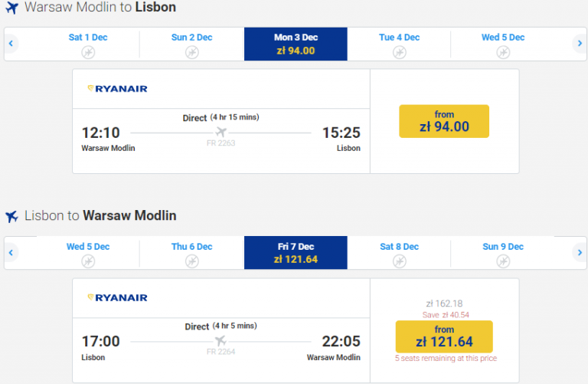
Task: Click the Ryanair logo on the return flight card
Action: point(117,297)
